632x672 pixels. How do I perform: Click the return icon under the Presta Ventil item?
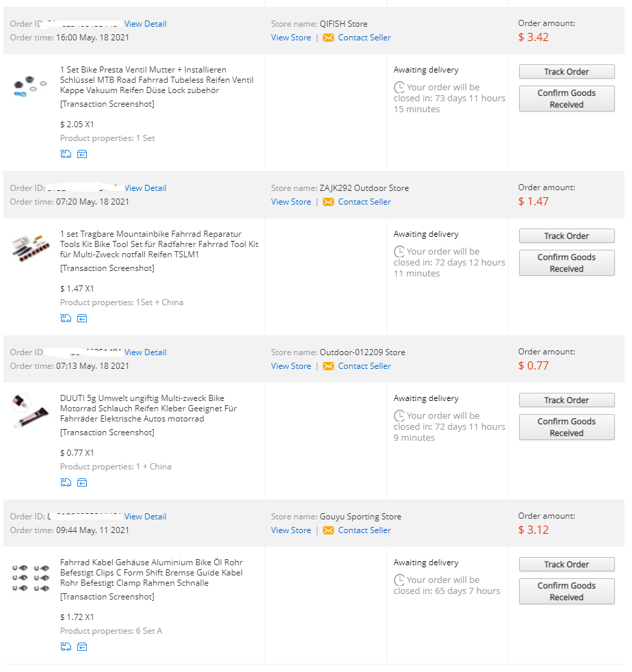pos(82,154)
